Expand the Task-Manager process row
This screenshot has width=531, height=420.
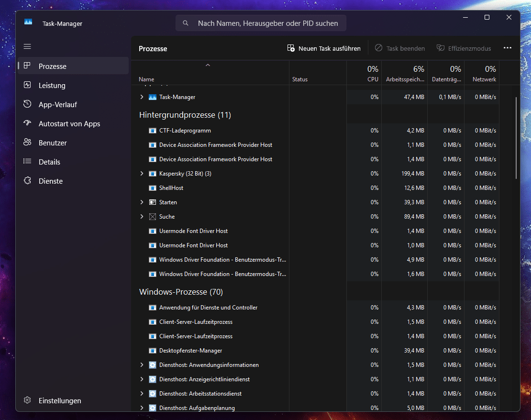tap(142, 97)
